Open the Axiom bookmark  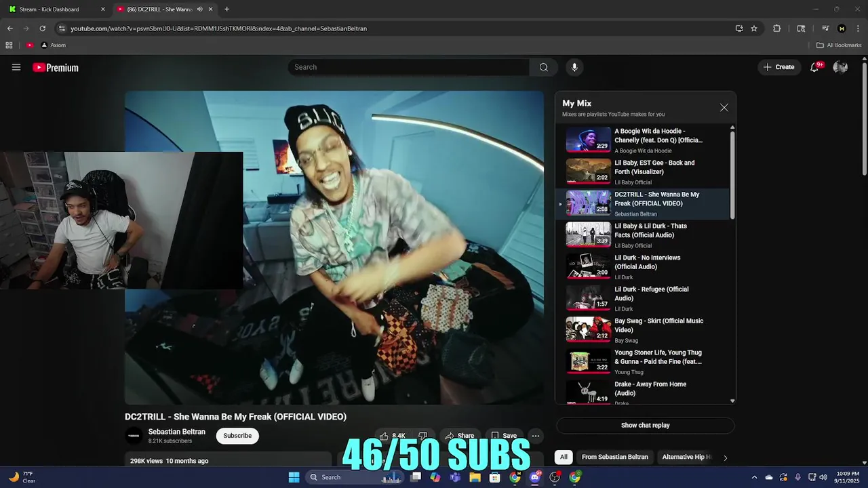(x=54, y=45)
